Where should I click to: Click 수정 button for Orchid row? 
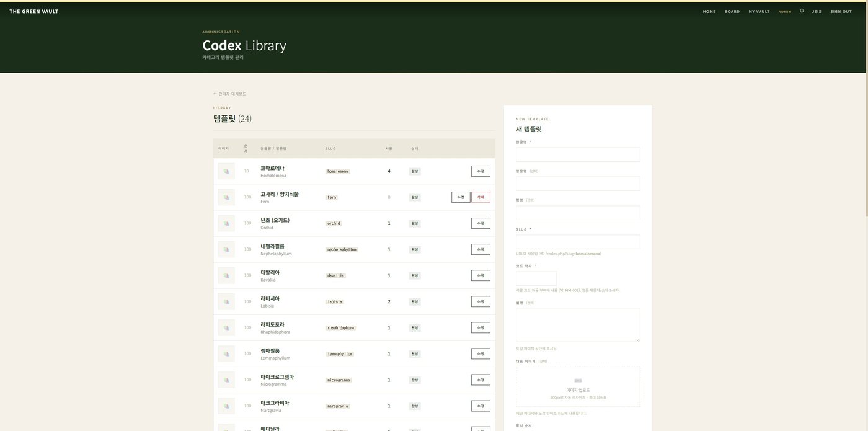(480, 223)
